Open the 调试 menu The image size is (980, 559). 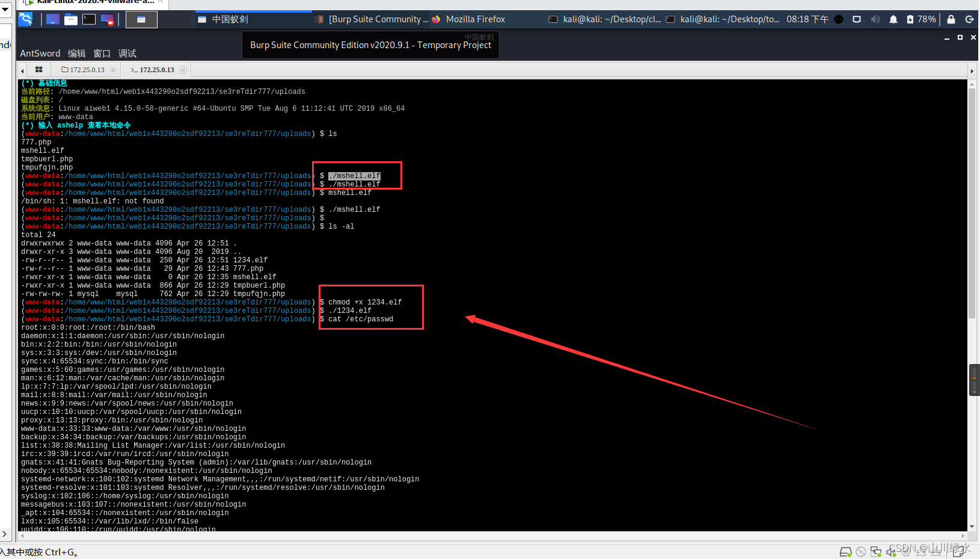[x=127, y=54]
